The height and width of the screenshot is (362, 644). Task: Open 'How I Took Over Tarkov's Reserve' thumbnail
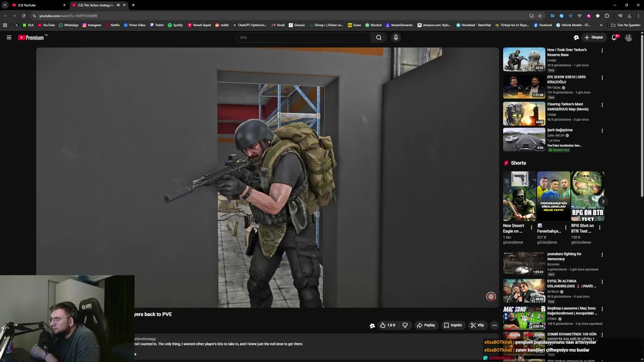[x=524, y=59]
